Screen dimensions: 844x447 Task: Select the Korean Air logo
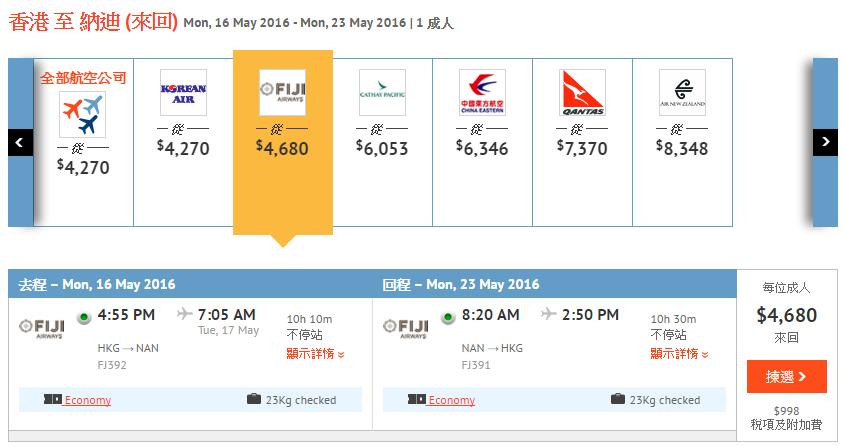(183, 92)
